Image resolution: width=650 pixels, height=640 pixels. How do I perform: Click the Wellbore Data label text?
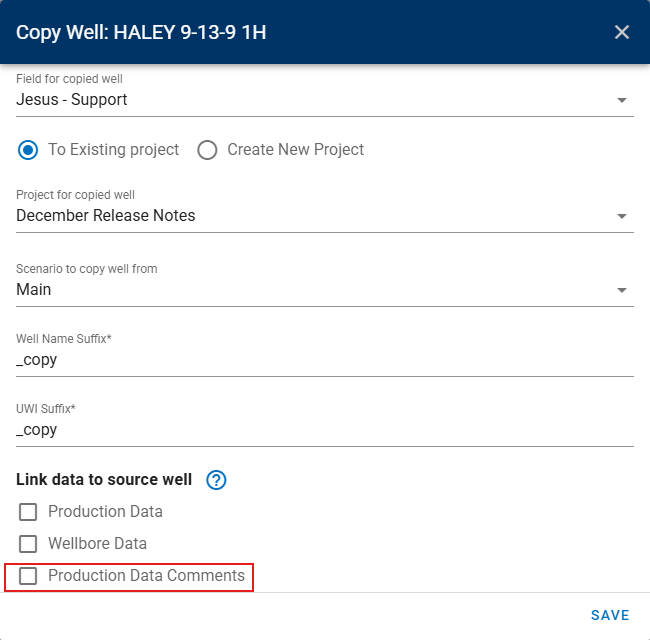coord(97,544)
